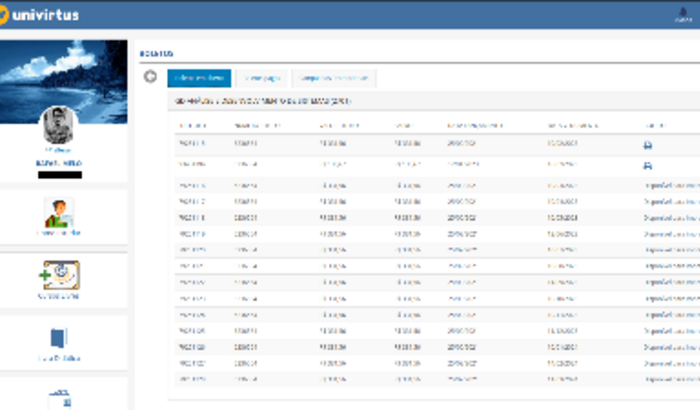Select the highlighted blue first tab

(x=199, y=79)
